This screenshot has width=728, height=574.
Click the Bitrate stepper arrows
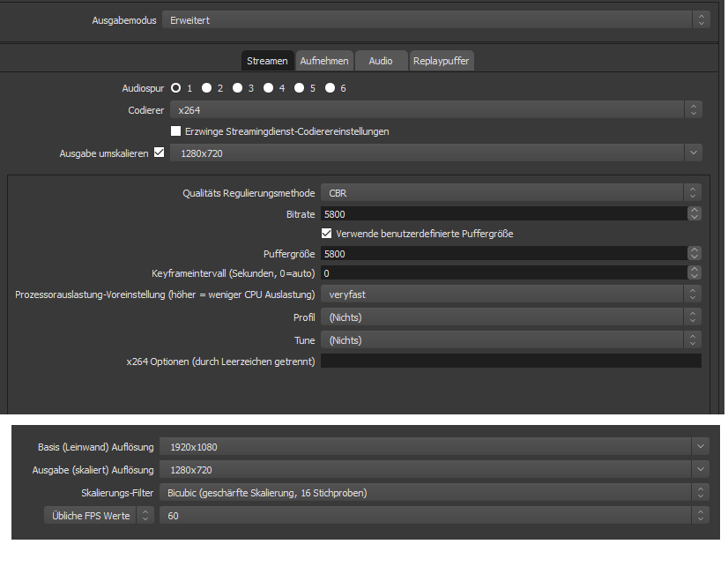(695, 213)
